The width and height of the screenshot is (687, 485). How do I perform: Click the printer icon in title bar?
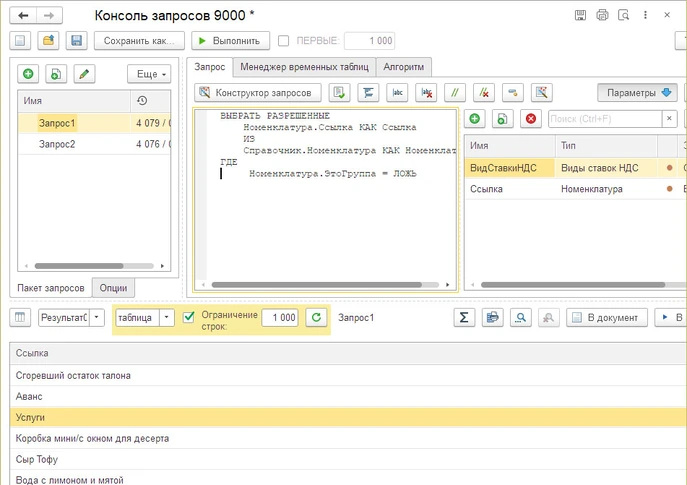tap(602, 15)
